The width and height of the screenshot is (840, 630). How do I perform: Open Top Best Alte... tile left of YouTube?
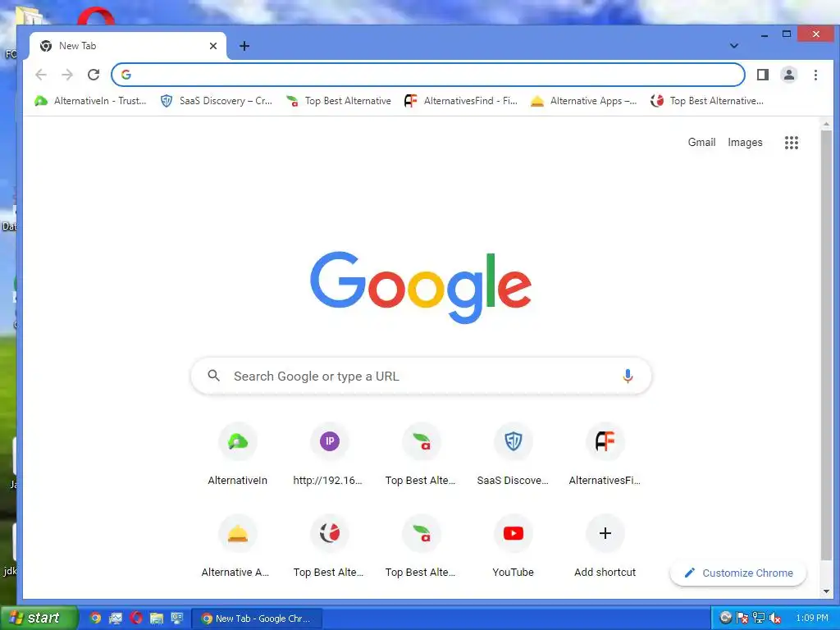421,546
